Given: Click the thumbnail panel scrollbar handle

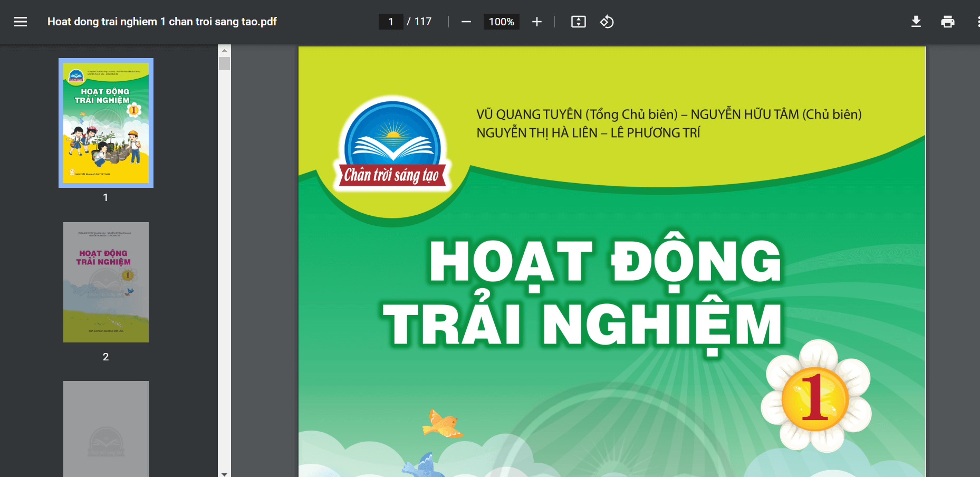Looking at the screenshot, I should coord(225,63).
